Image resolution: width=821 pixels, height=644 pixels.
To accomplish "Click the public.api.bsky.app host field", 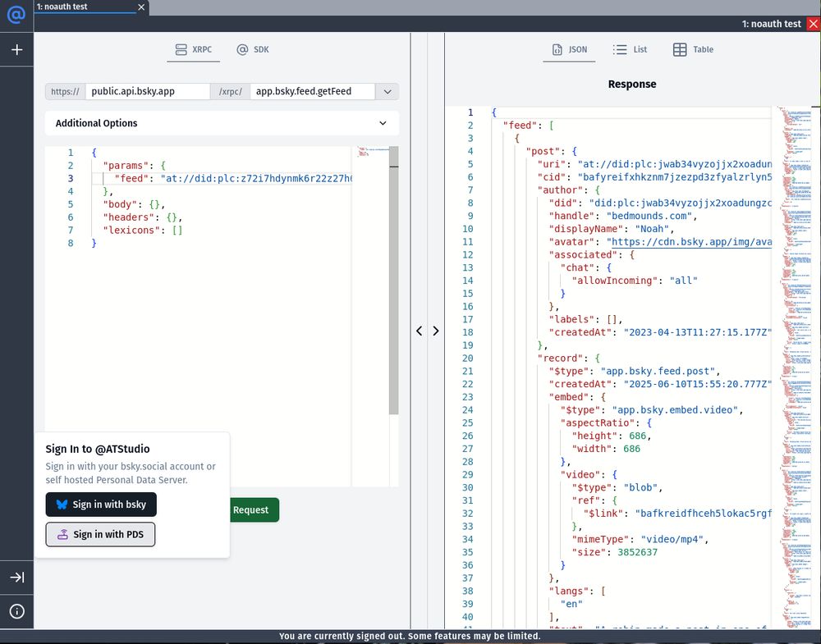I will tap(148, 91).
